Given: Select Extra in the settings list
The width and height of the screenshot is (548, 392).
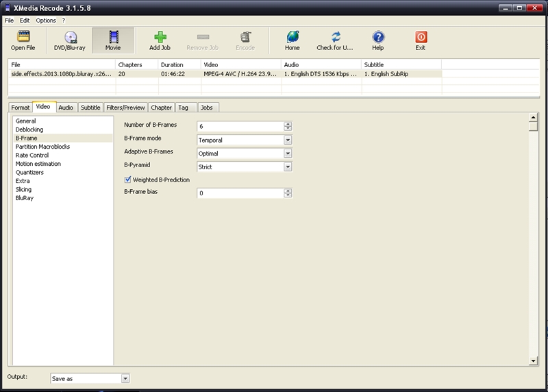Looking at the screenshot, I should point(23,181).
